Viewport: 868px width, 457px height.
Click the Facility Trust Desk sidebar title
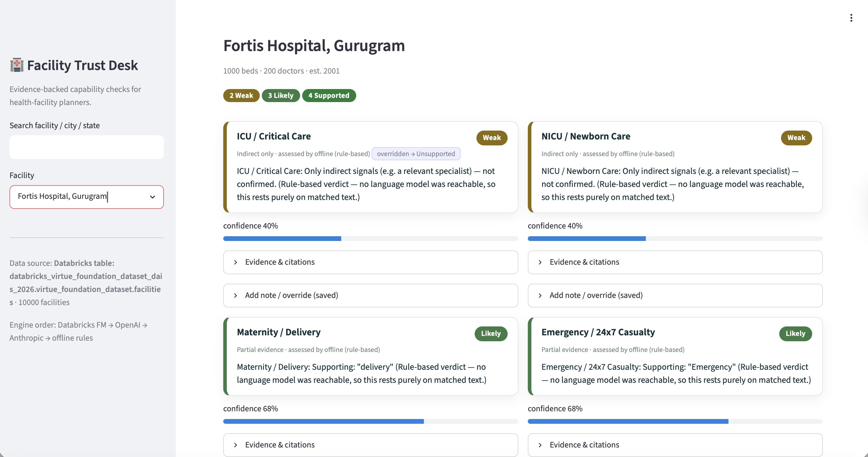pyautogui.click(x=83, y=65)
